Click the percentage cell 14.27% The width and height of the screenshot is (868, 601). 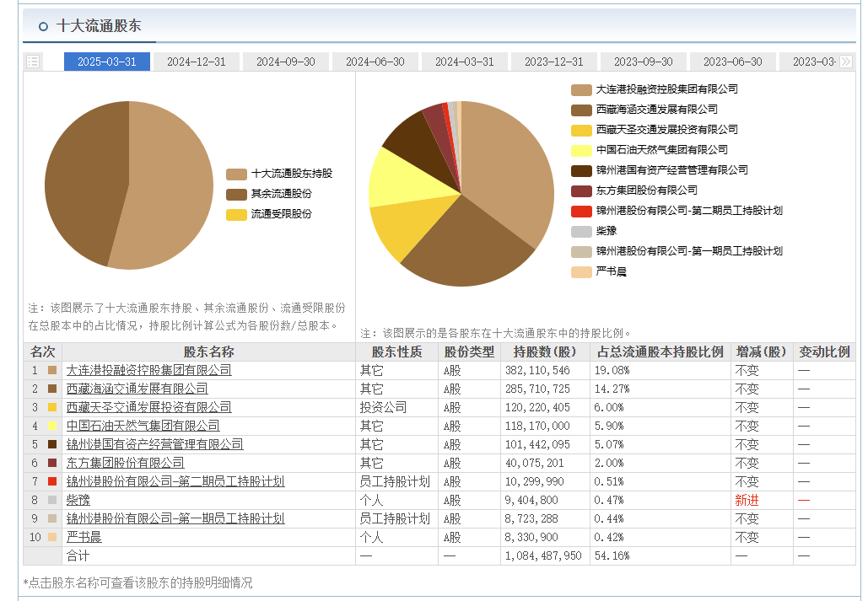[x=612, y=389]
